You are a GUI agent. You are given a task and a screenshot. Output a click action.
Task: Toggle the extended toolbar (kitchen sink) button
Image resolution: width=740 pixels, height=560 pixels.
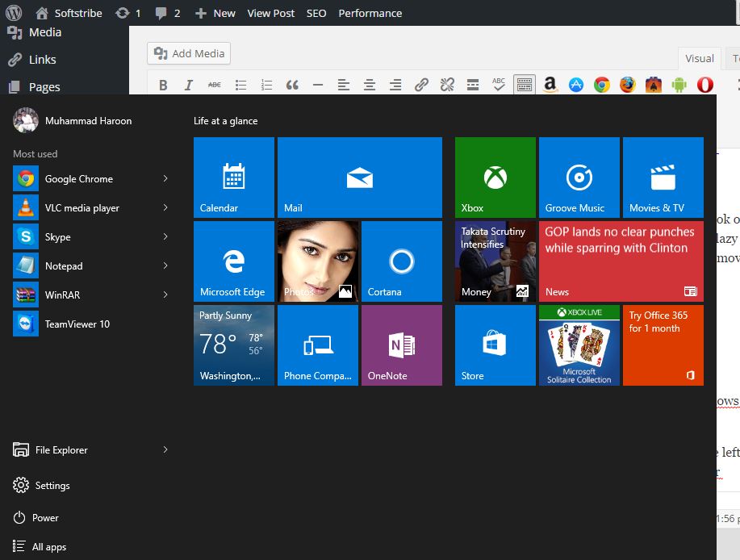tap(525, 85)
